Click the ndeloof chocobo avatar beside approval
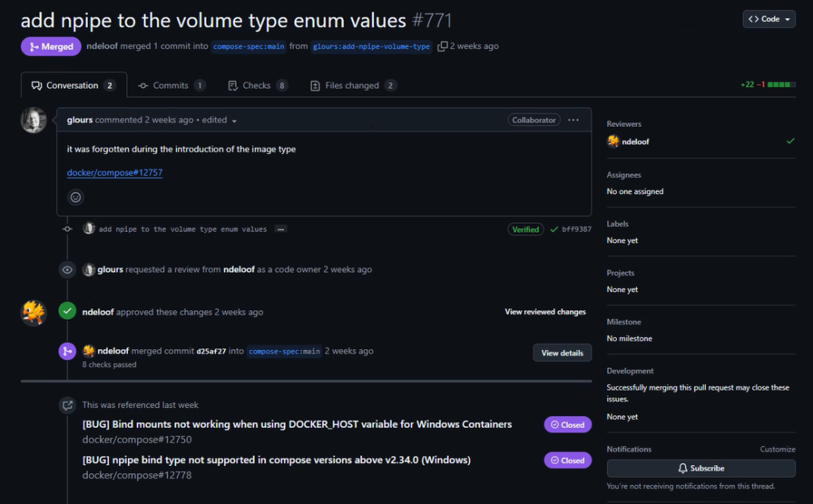The width and height of the screenshot is (813, 504). (33, 313)
